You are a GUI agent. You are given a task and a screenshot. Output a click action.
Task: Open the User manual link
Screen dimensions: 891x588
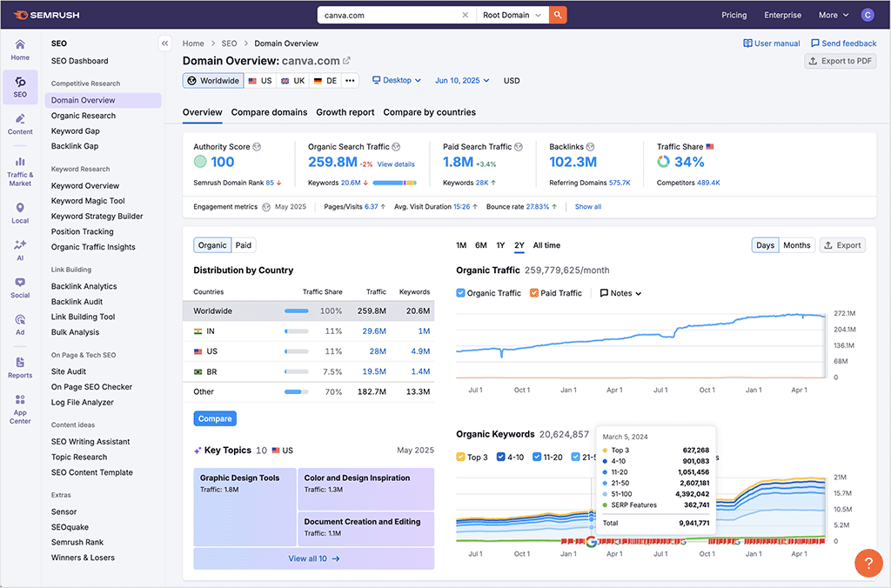[772, 43]
